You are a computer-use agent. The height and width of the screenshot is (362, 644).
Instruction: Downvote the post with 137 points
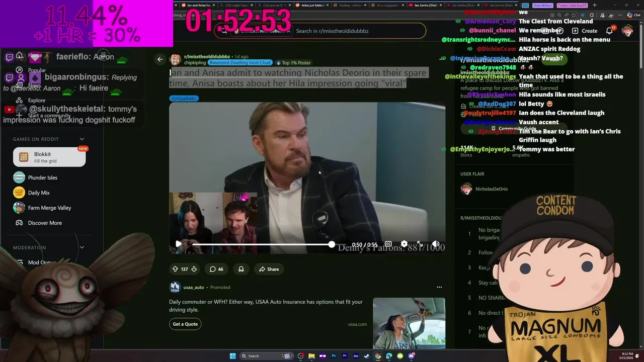pos(194,269)
